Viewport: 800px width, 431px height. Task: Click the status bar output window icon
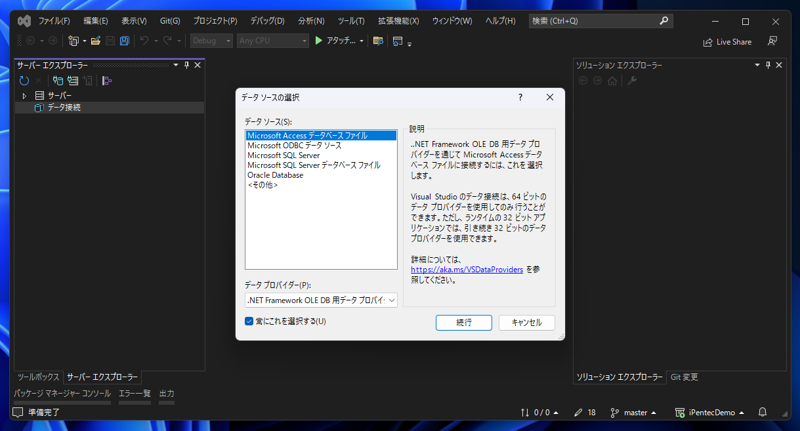[x=18, y=412]
